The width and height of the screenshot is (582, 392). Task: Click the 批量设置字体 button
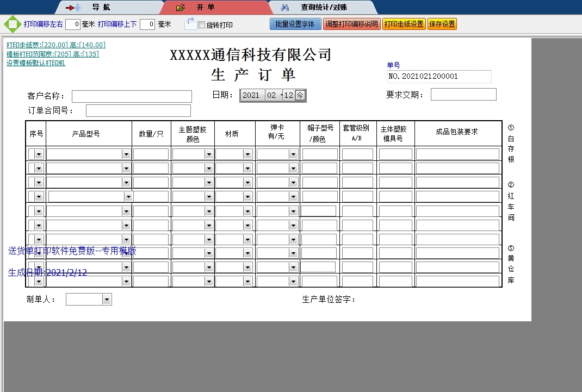[295, 24]
